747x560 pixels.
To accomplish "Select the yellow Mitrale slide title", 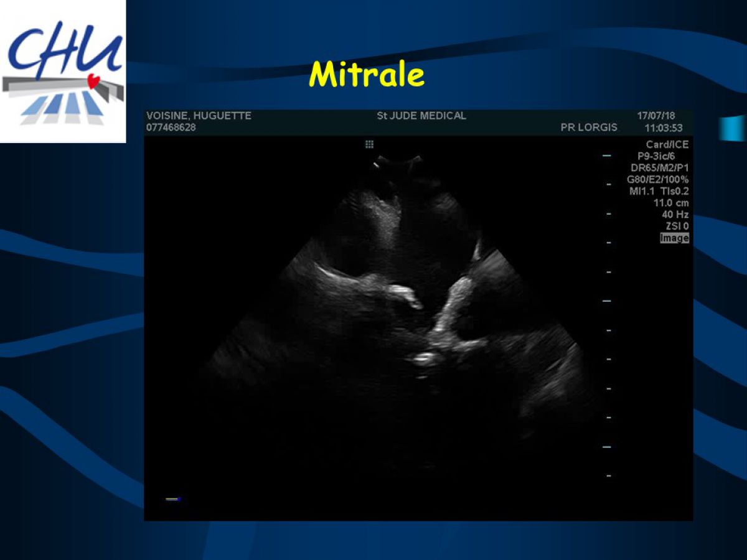I will [367, 75].
